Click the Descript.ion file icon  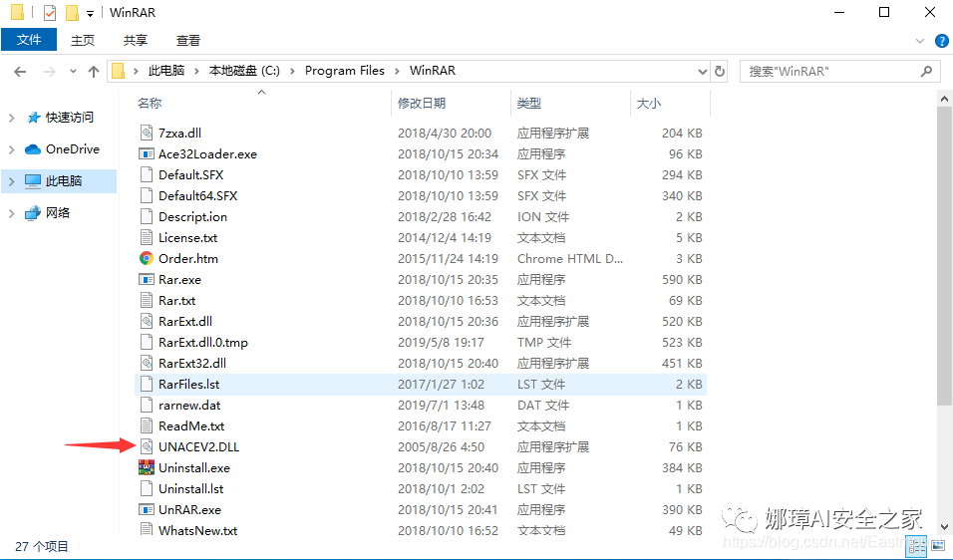click(x=146, y=217)
